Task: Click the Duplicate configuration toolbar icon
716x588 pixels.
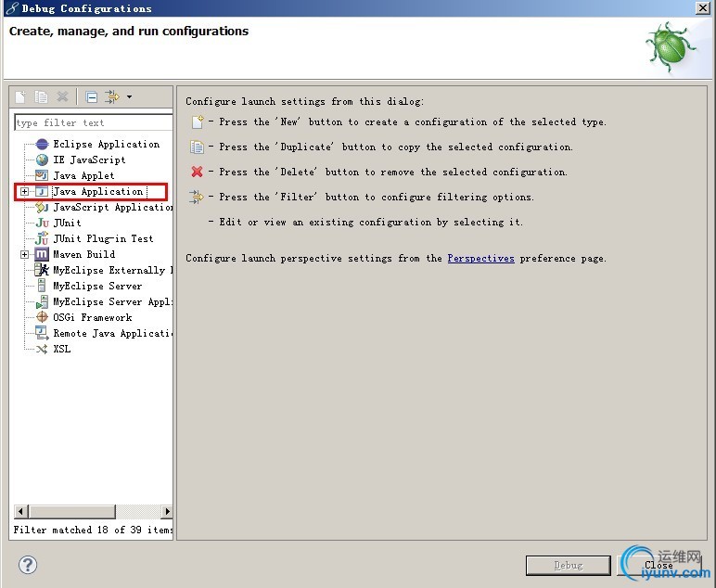Action: 41,96
